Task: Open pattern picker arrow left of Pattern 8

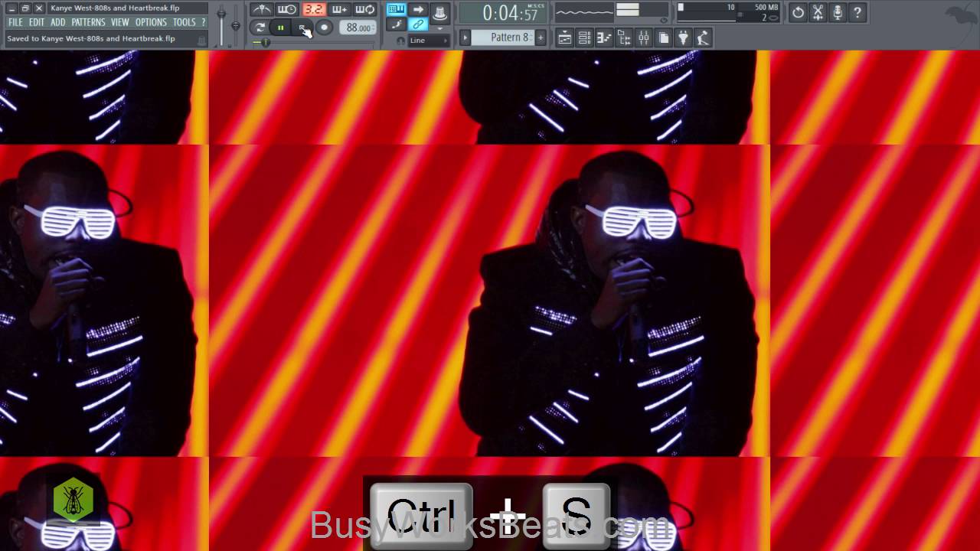Action: coord(465,37)
